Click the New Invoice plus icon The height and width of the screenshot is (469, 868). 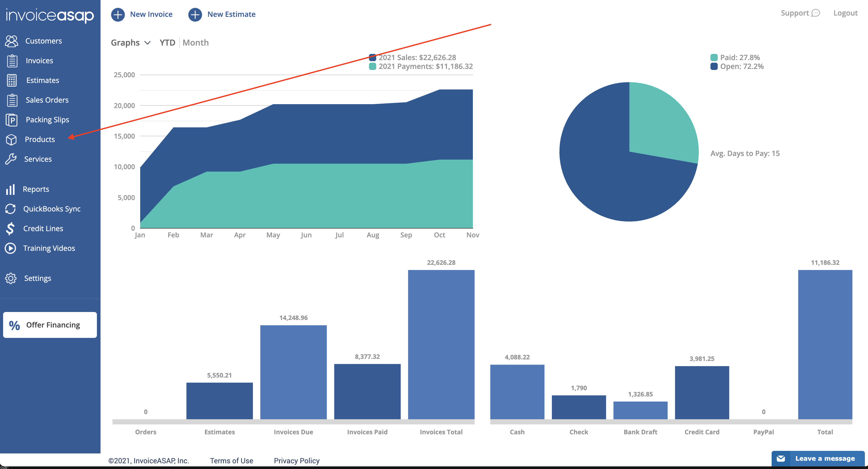pos(118,15)
